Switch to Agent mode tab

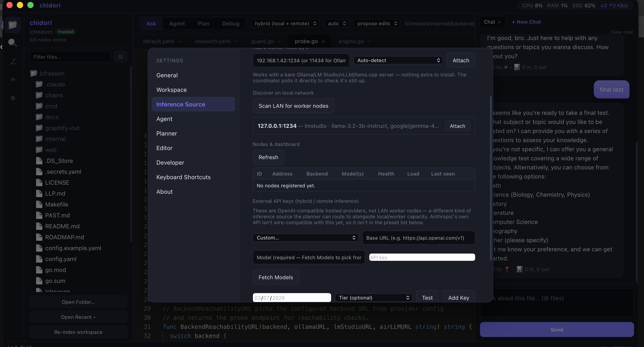point(177,23)
